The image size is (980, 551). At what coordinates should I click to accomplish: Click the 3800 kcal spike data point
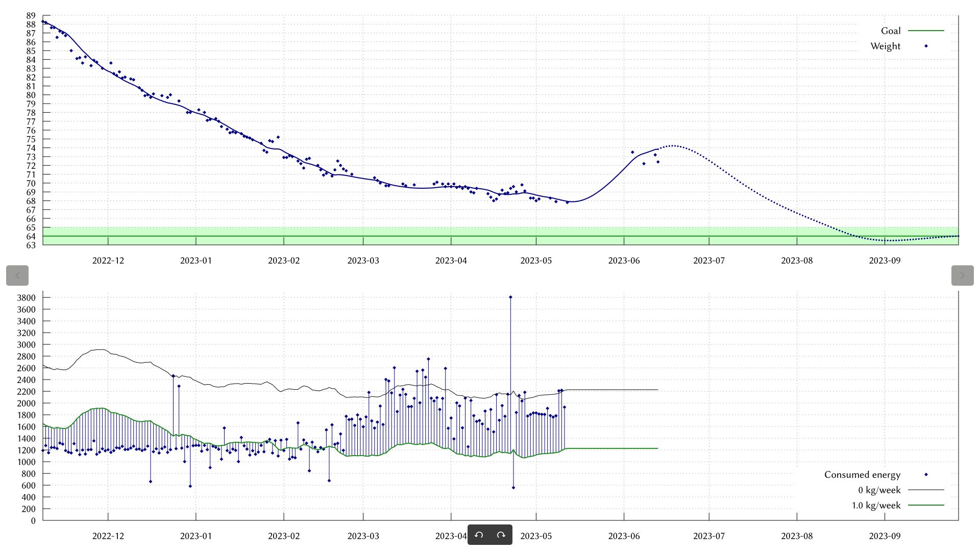pos(510,297)
